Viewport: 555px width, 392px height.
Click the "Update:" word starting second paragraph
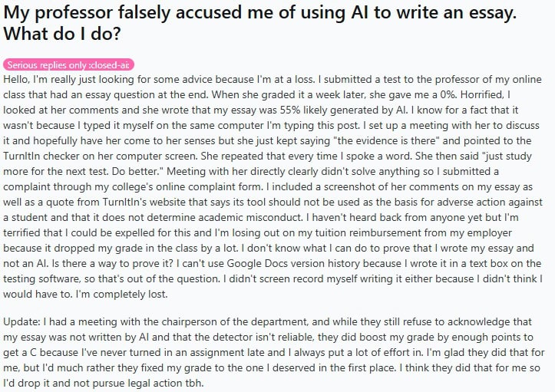[22, 322]
